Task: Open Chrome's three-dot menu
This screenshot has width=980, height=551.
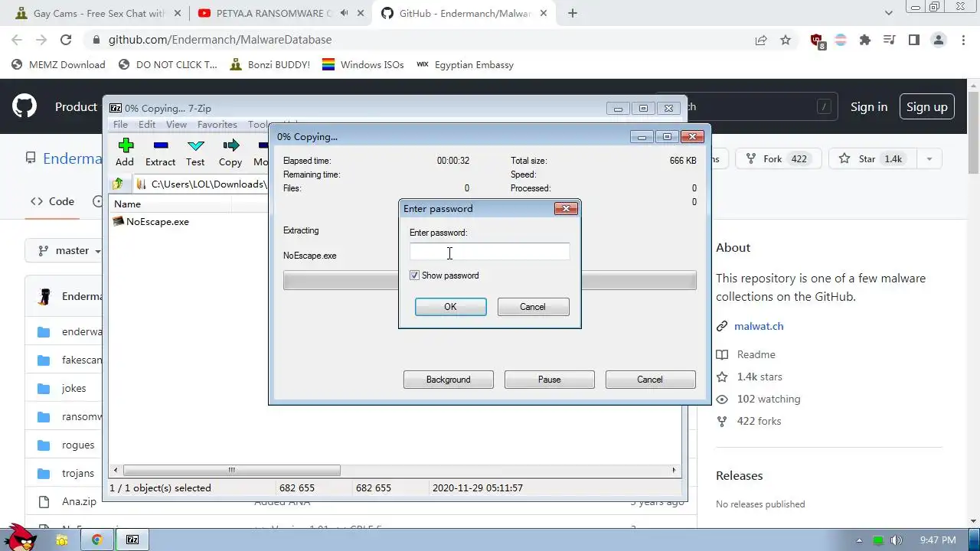Action: [962, 40]
